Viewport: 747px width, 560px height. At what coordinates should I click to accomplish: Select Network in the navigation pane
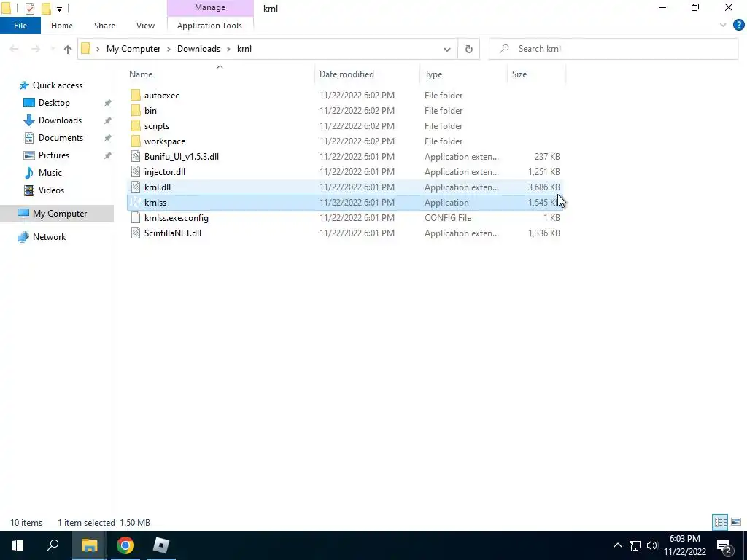(49, 237)
